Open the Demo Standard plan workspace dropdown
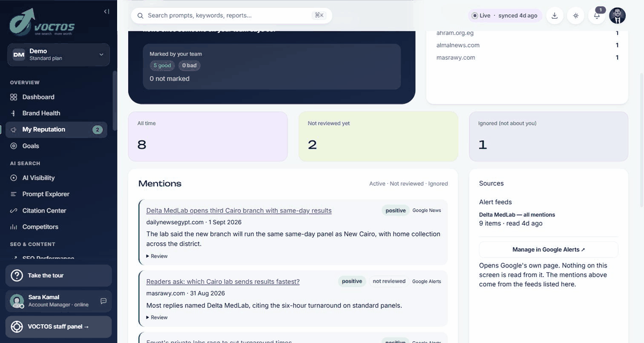The image size is (644, 343). (59, 54)
